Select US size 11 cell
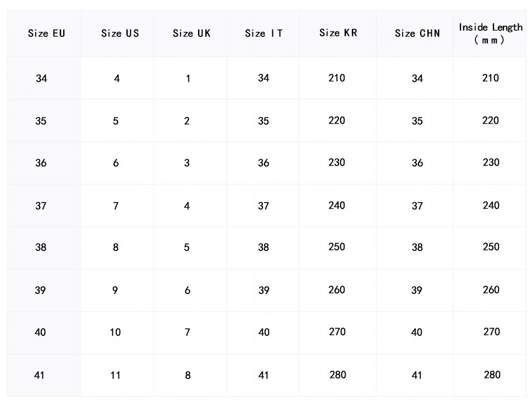 click(x=115, y=375)
